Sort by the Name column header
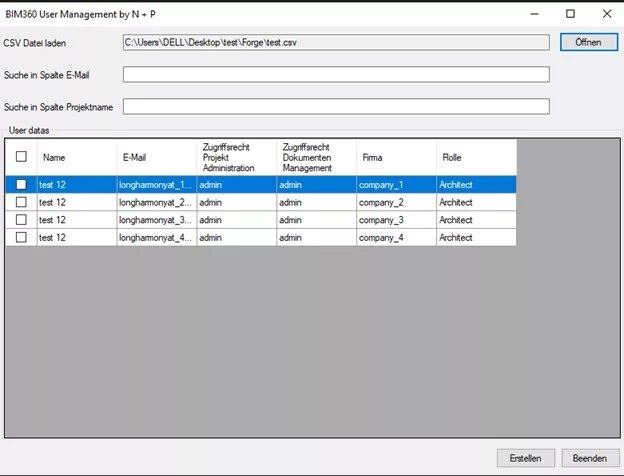 pyautogui.click(x=77, y=157)
